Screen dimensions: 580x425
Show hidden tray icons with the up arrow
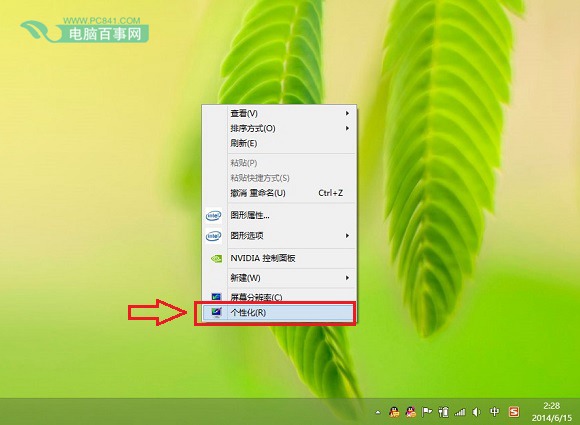coord(378,412)
